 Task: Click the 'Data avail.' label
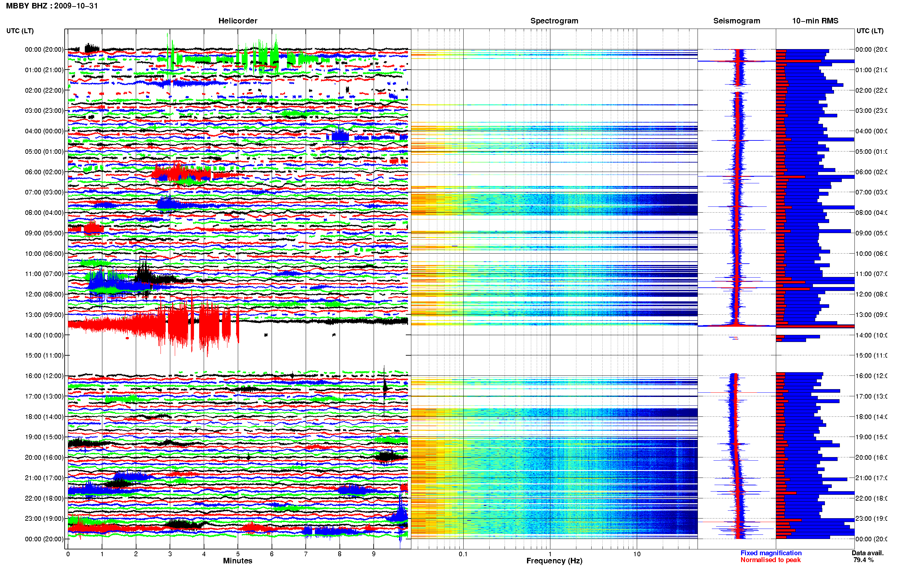pyautogui.click(x=867, y=553)
